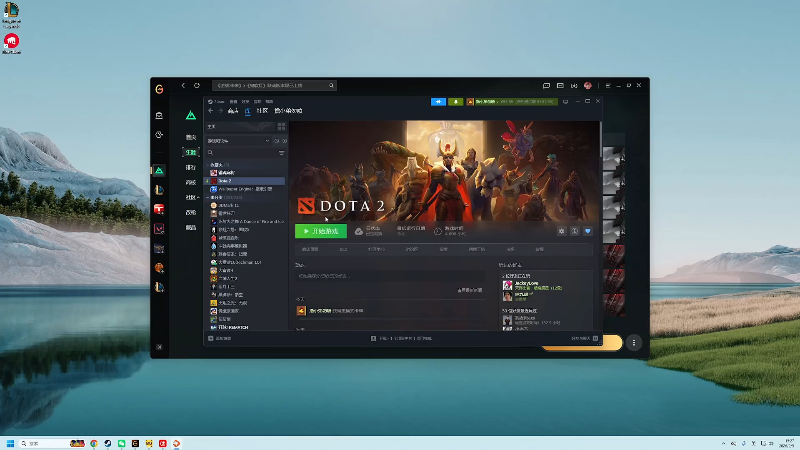Open the three-dot more options button in launcher
The width and height of the screenshot is (800, 450).
[634, 343]
